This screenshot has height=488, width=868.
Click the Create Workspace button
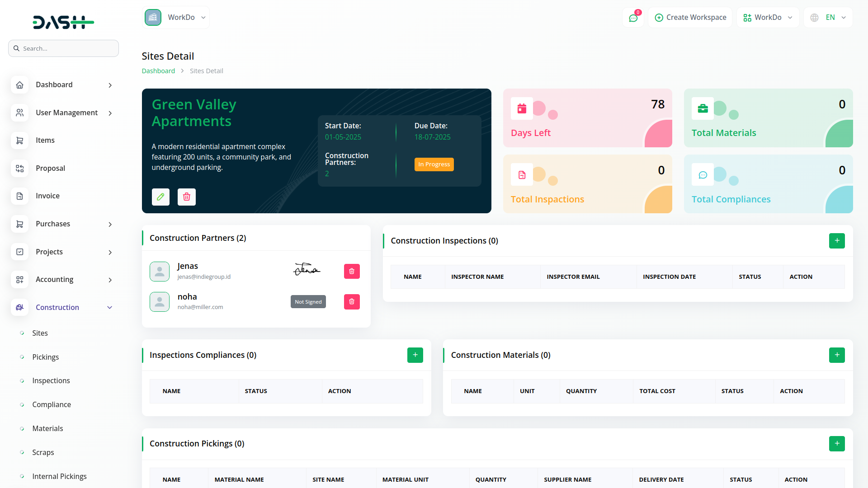coord(690,18)
